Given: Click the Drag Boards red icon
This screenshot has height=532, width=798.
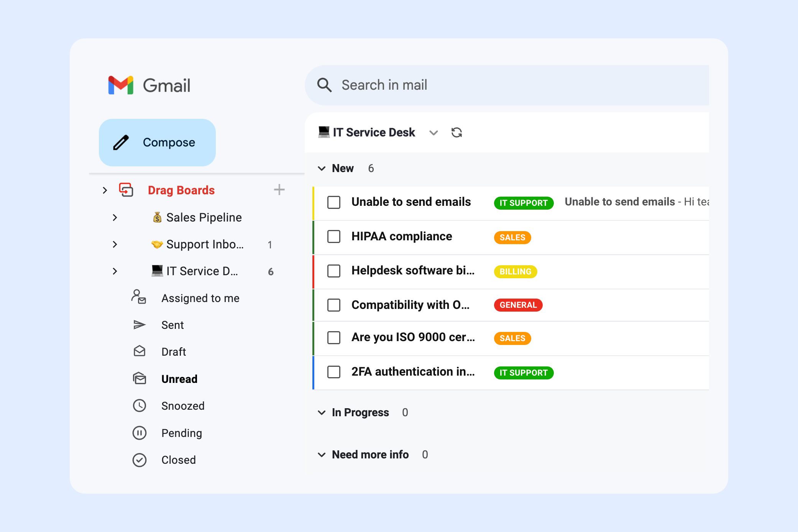Looking at the screenshot, I should (x=126, y=190).
